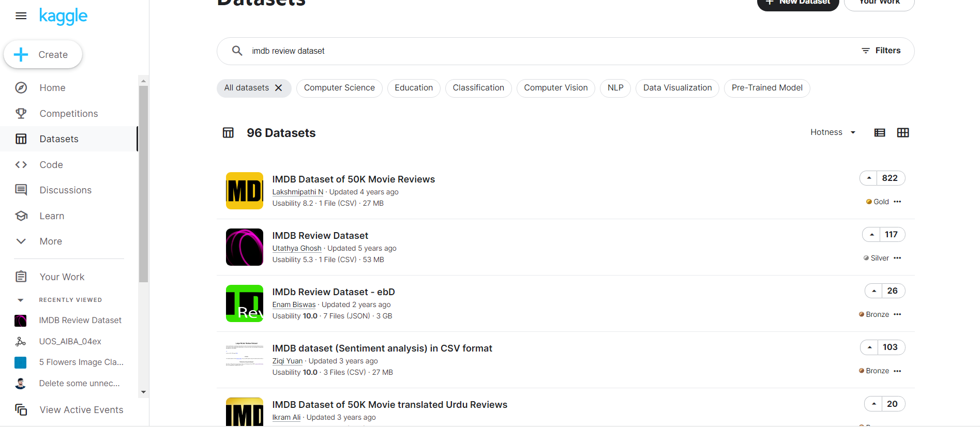
Task: Select the Education tag chip
Action: (x=414, y=88)
